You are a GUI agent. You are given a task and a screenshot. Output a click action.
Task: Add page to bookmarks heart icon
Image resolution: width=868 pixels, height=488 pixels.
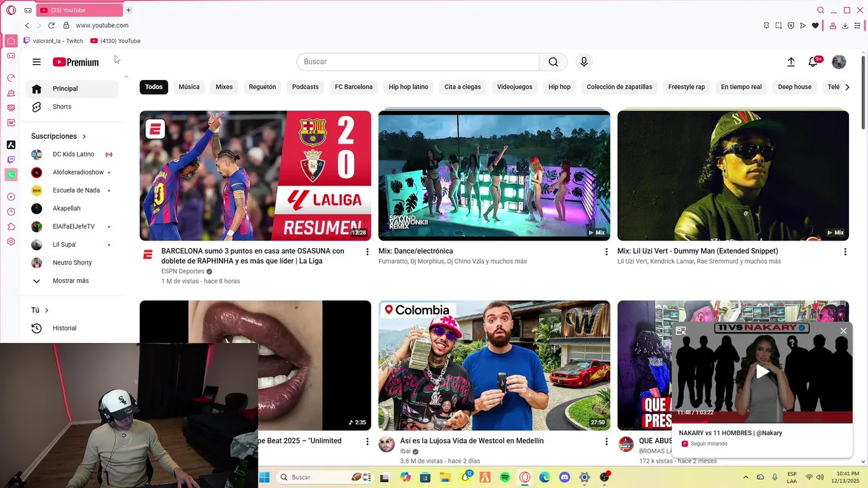click(815, 26)
